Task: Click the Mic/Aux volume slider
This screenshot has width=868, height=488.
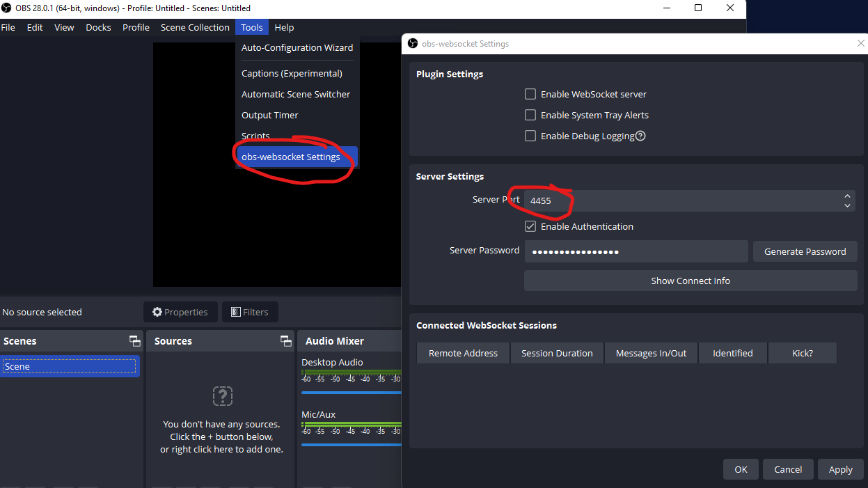Action: coord(352,445)
